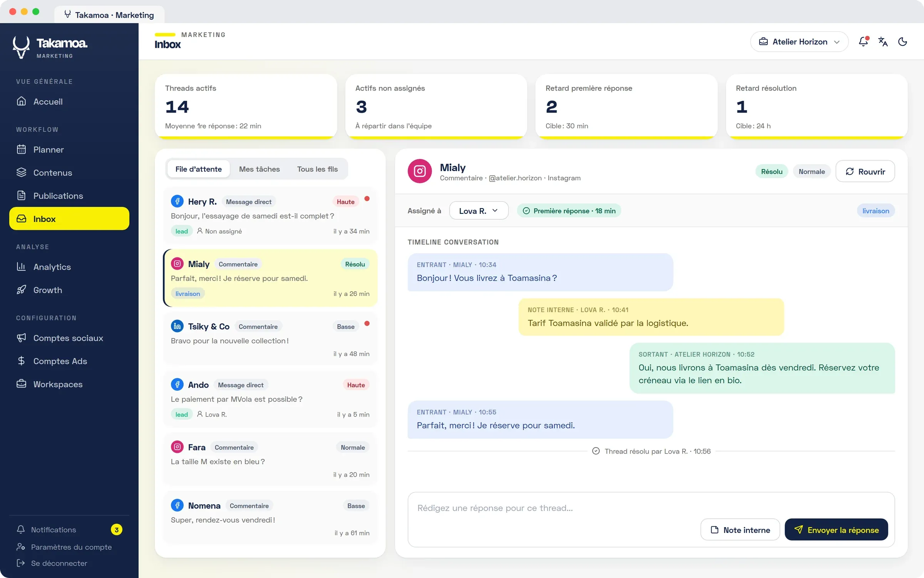Click Facebook icon on Ando thread
This screenshot has width=924, height=578.
coord(177,385)
